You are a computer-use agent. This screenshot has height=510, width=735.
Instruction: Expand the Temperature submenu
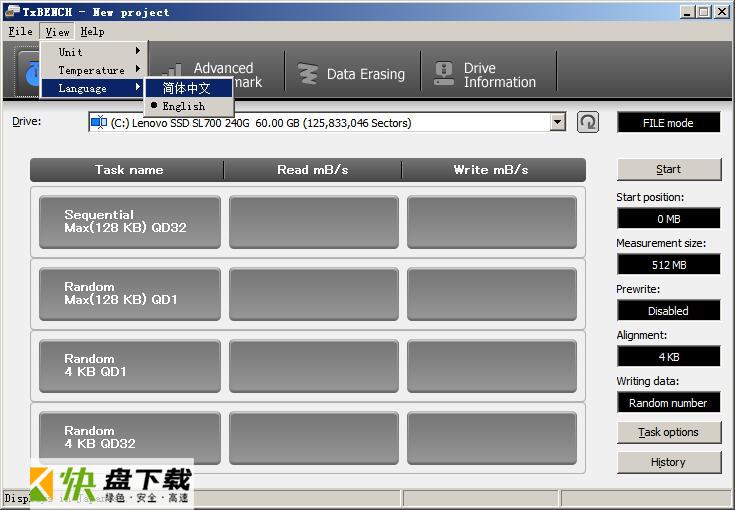tap(95, 70)
